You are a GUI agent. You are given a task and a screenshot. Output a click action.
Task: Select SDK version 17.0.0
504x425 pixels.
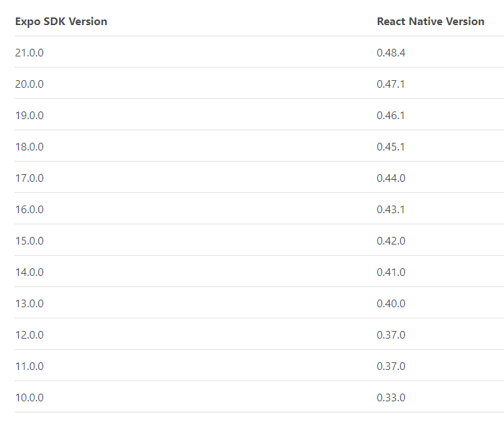click(x=29, y=178)
